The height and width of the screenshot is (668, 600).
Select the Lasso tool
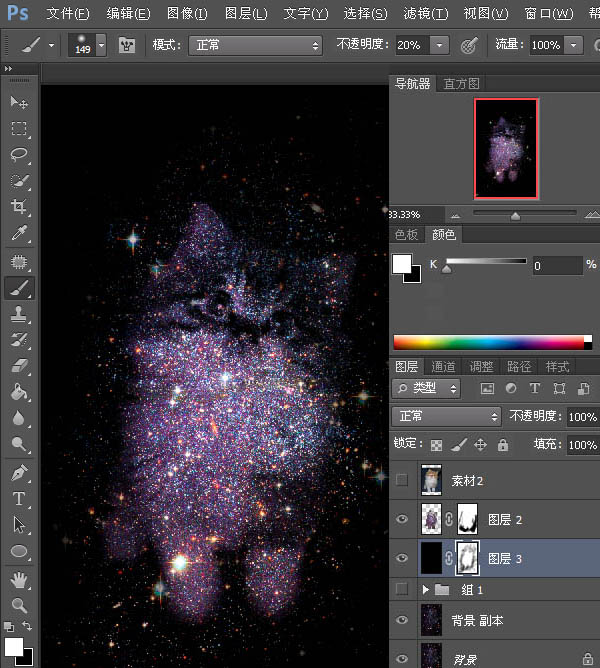[19, 155]
